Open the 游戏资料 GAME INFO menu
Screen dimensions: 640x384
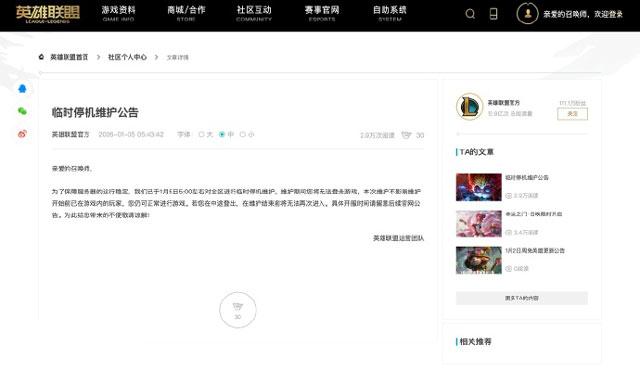[118, 13]
